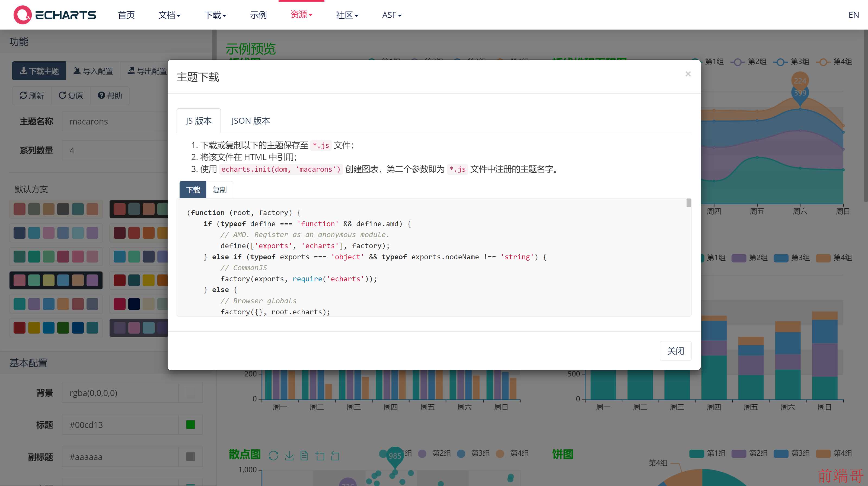Select the fifth-row teal-purple palette
868x486 pixels.
click(x=56, y=304)
